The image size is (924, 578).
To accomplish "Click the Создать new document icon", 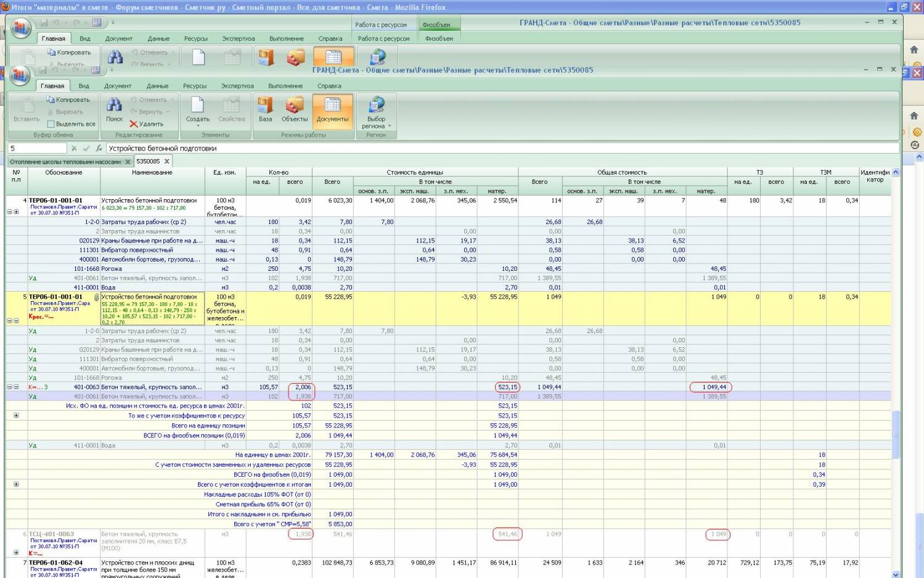I will 197,105.
